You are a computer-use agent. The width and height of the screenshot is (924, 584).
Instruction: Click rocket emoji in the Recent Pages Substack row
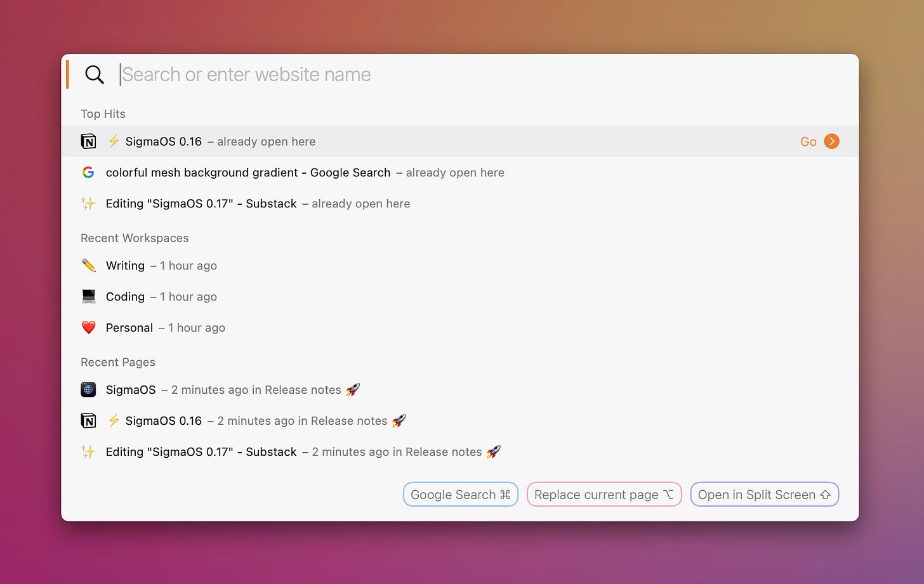pos(494,451)
